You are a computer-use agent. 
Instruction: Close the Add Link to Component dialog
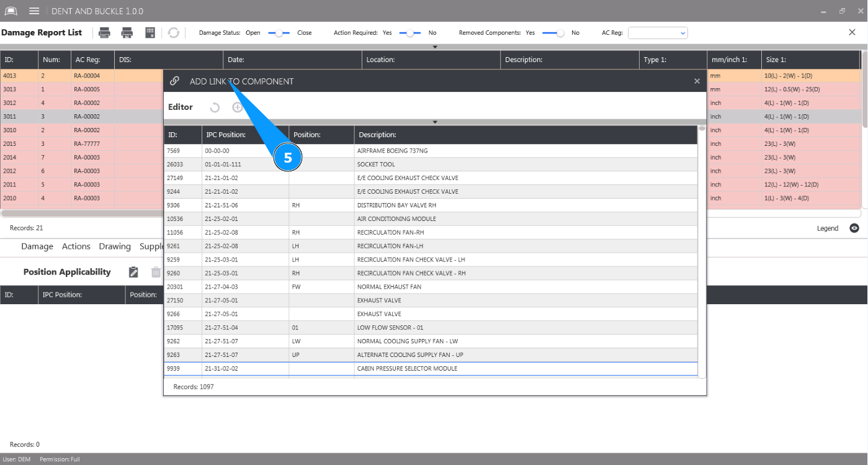click(x=697, y=81)
